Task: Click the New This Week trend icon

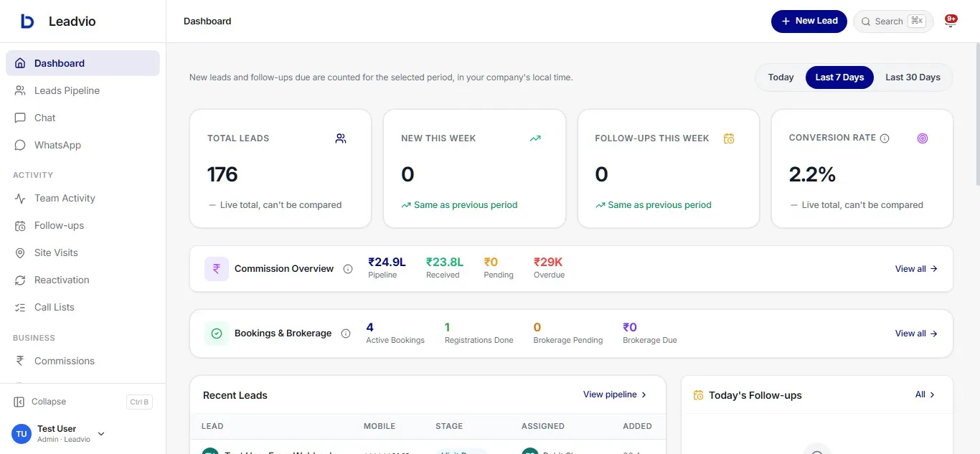Action: (535, 138)
